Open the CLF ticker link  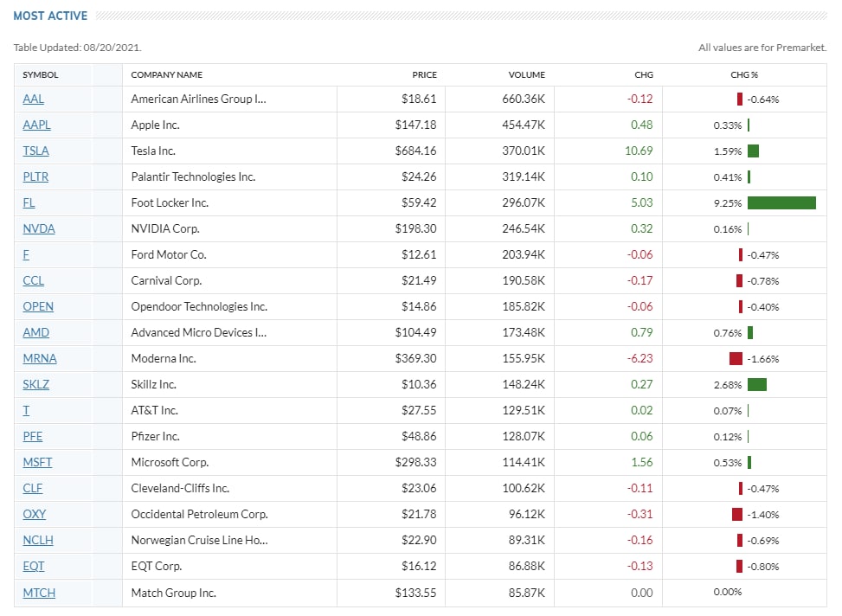32,488
